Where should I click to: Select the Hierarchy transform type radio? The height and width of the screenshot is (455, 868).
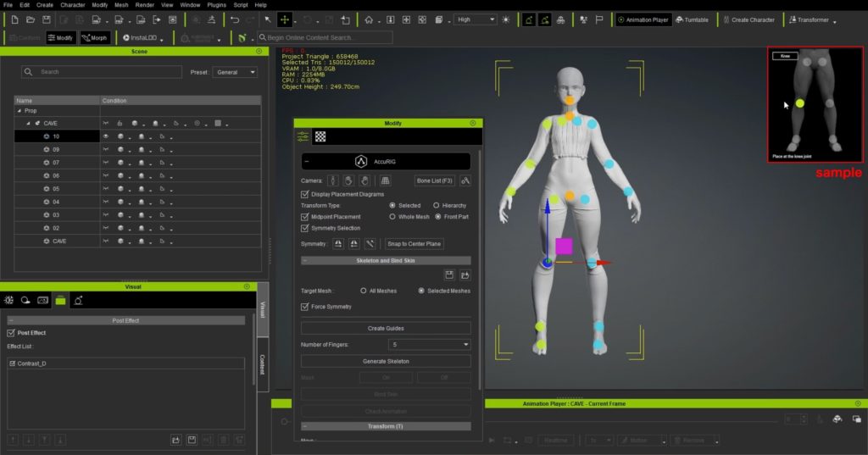pos(437,205)
